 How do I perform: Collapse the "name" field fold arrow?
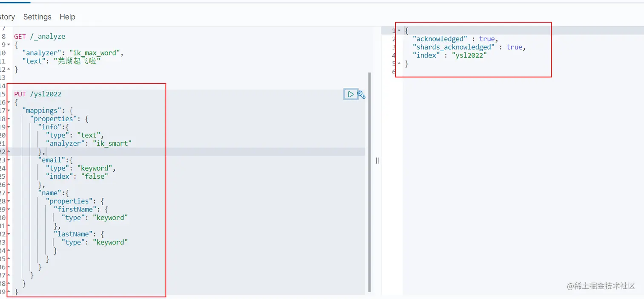point(9,193)
